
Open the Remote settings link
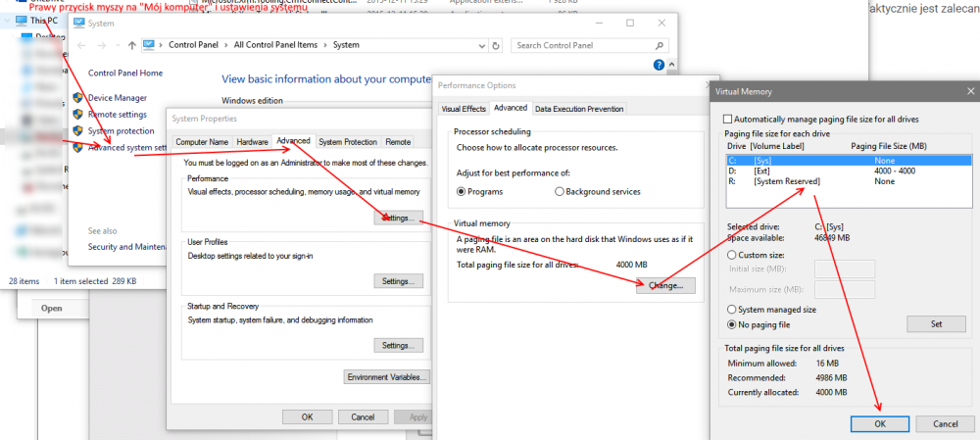point(118,115)
